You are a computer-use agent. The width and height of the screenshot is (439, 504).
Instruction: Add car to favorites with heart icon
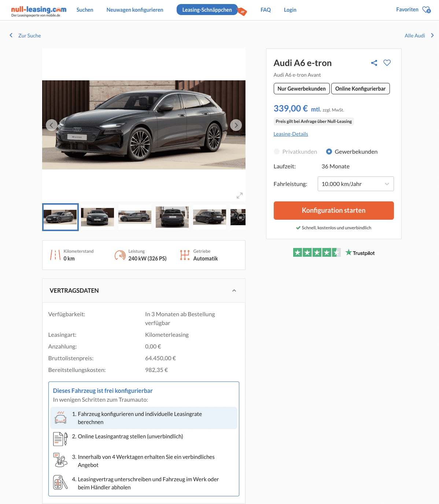pos(387,63)
